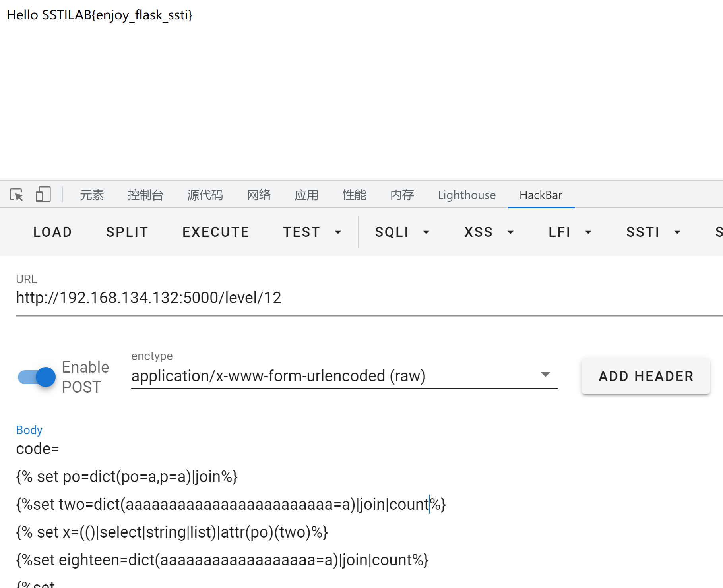Switch to the 网络 (Network) tab

click(259, 195)
